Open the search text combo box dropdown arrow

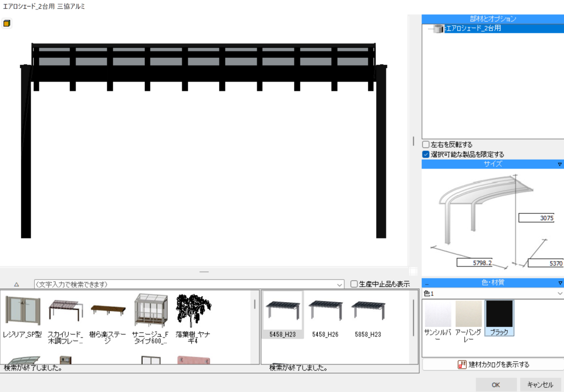tap(339, 285)
